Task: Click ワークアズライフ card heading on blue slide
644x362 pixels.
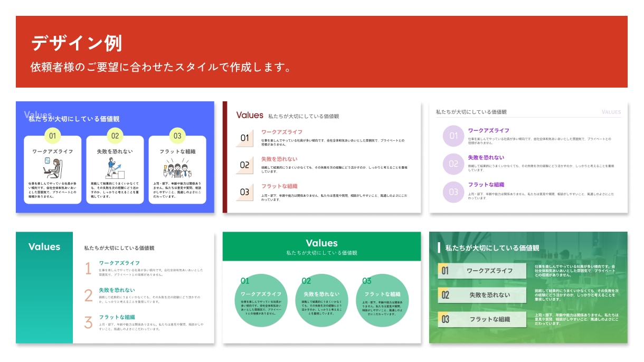Action: tap(53, 151)
